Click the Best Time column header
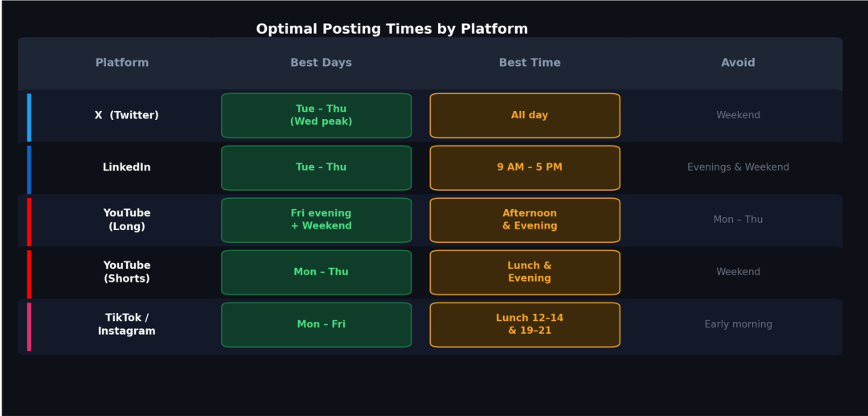This screenshot has width=868, height=416. [x=530, y=63]
